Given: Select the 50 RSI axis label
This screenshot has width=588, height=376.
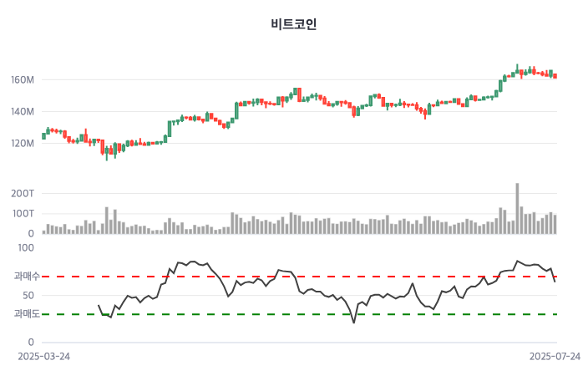Looking at the screenshot, I should click(x=28, y=295).
